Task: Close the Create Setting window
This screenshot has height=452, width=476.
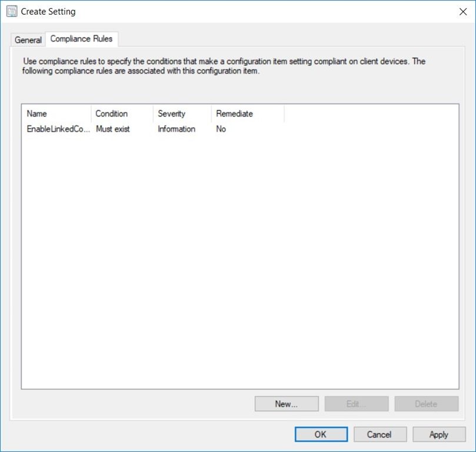Action: coord(464,11)
